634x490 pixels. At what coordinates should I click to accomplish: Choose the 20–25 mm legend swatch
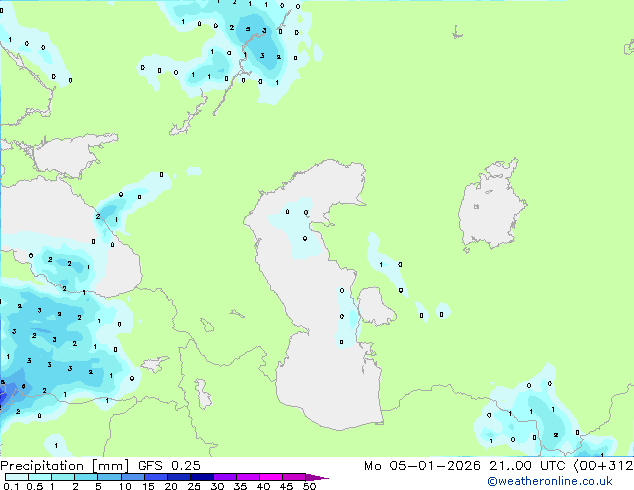(x=179, y=477)
